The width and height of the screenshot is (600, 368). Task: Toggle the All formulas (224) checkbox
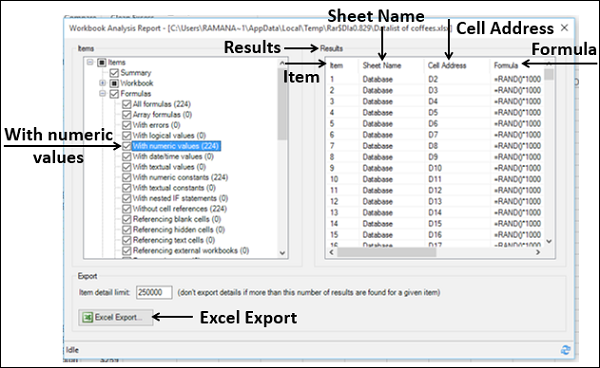127,104
